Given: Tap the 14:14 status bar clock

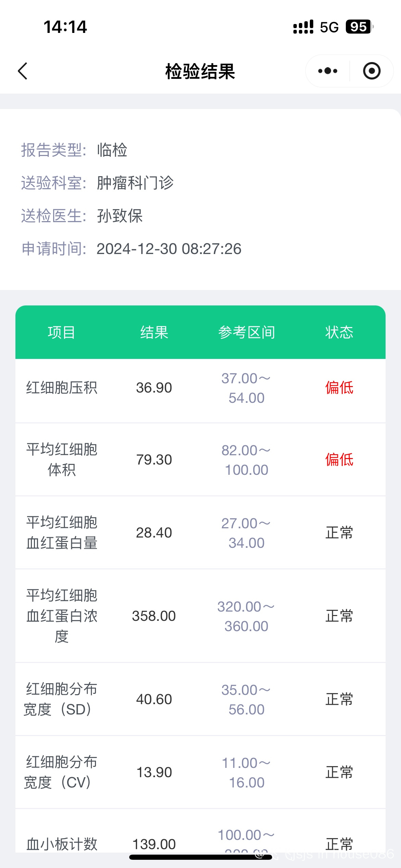Looking at the screenshot, I should click(x=65, y=27).
